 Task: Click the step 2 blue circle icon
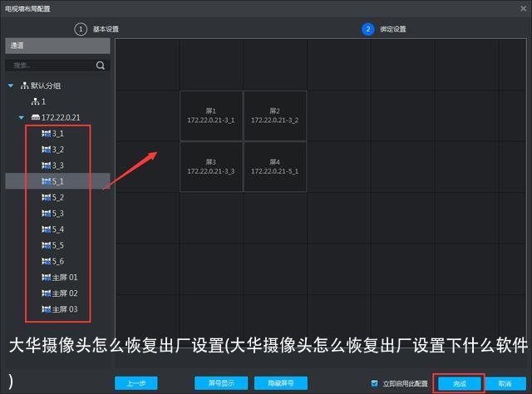click(x=367, y=29)
